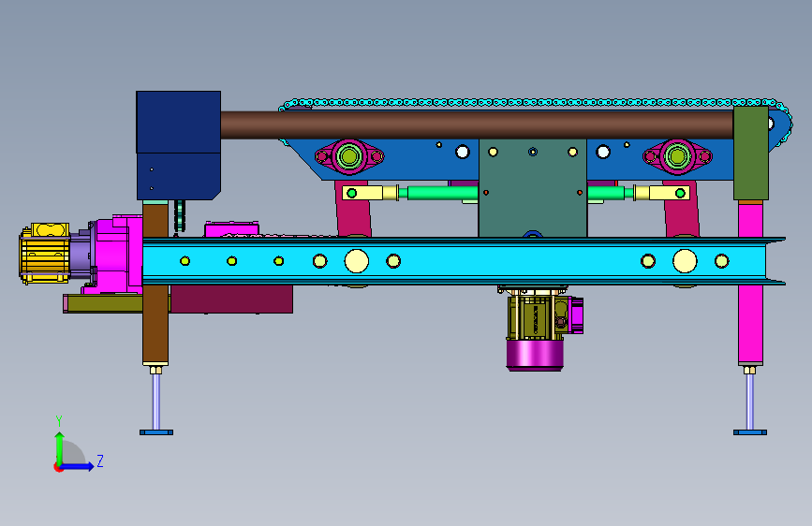
Task: Select the left crimson pivot arm
Action: (353, 217)
